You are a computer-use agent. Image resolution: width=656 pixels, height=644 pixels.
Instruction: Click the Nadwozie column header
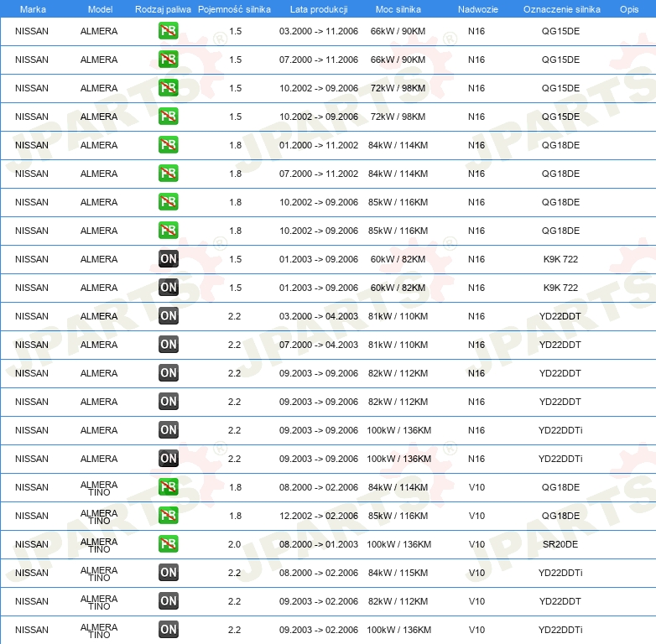coord(478,9)
